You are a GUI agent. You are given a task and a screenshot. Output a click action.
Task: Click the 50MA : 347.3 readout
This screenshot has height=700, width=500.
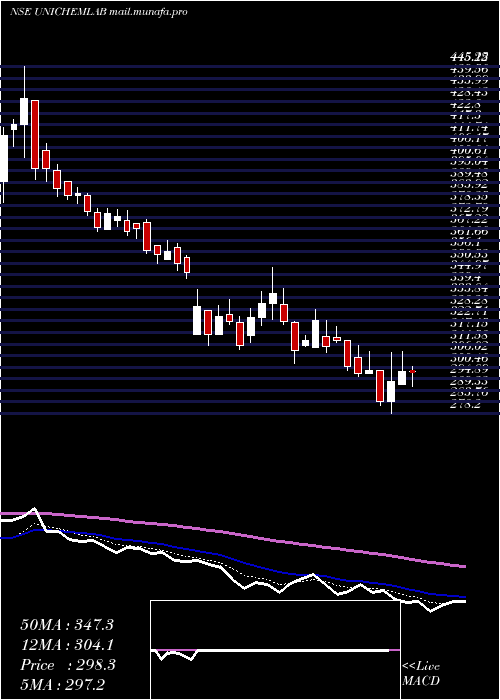click(67, 625)
